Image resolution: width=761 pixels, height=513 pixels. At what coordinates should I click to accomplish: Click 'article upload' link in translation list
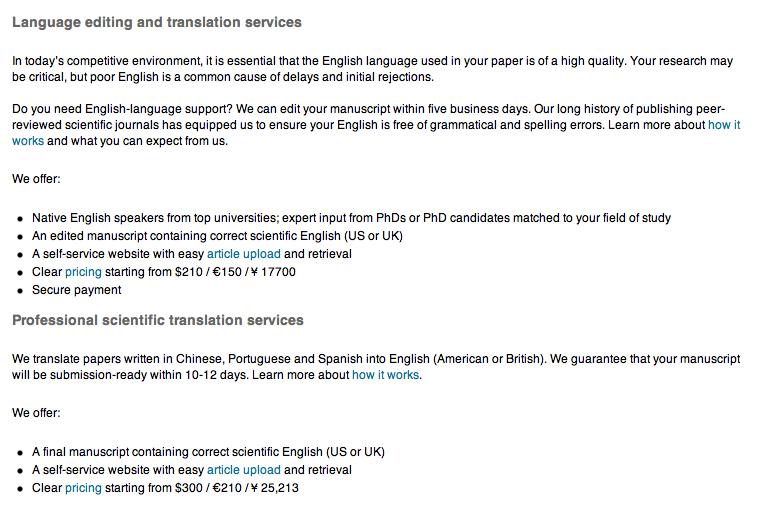(x=243, y=470)
